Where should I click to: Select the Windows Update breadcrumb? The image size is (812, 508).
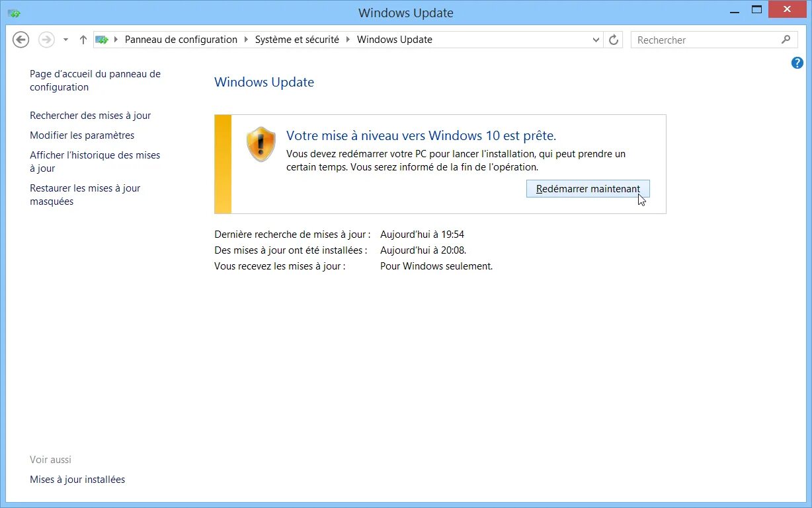[395, 40]
